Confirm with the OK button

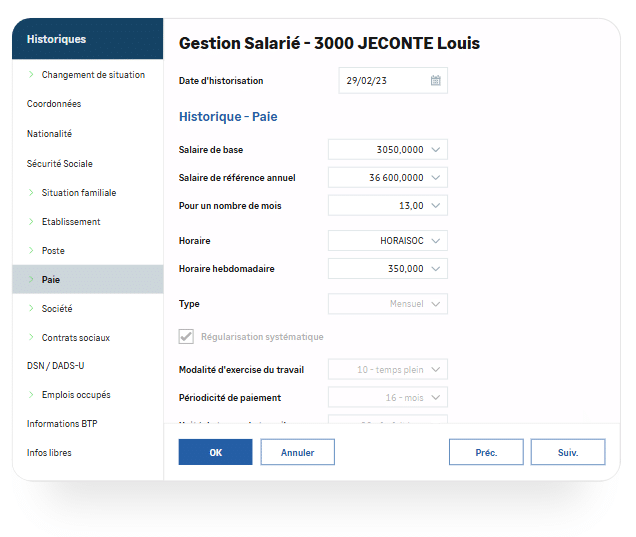point(215,452)
